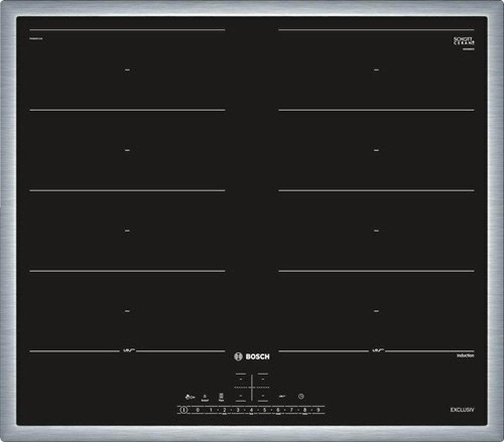This screenshot has width=504, height=442.
Task: Click the Bosch logo
Action: tap(252, 357)
